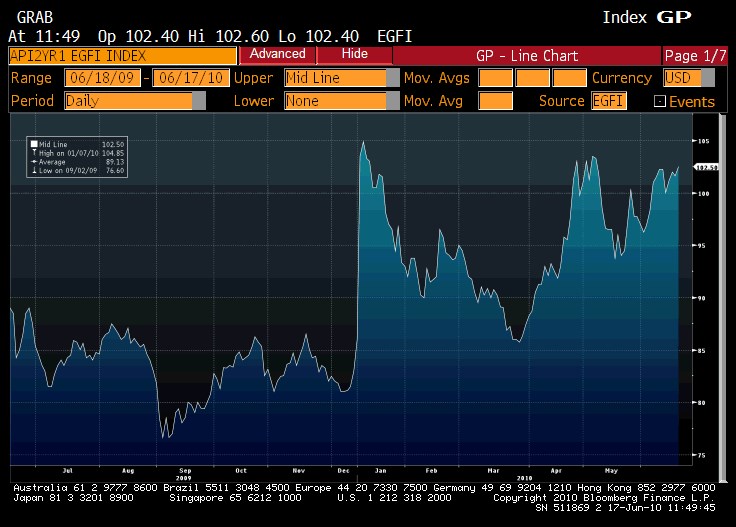Switch to the Advanced tab

pos(277,54)
